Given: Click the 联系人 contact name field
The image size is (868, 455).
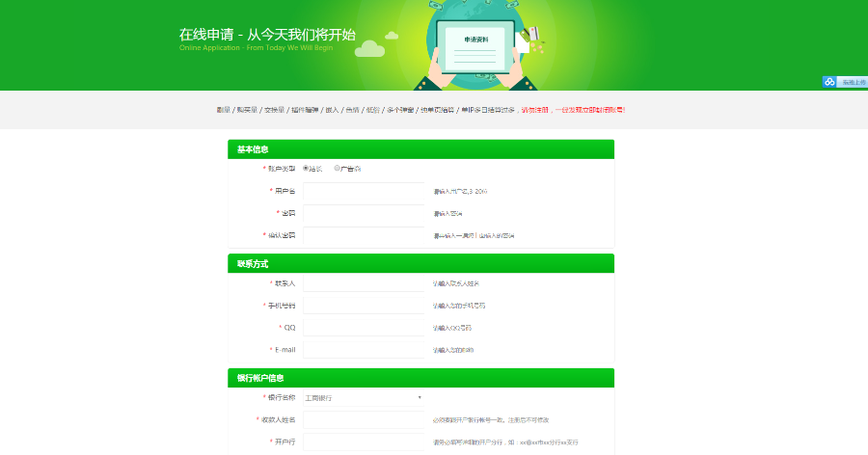Looking at the screenshot, I should [364, 282].
